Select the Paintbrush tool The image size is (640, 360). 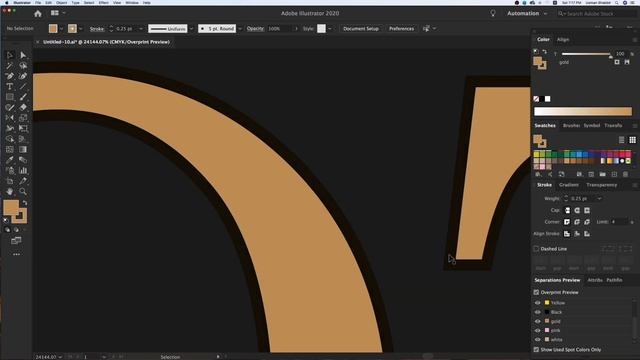click(x=23, y=97)
